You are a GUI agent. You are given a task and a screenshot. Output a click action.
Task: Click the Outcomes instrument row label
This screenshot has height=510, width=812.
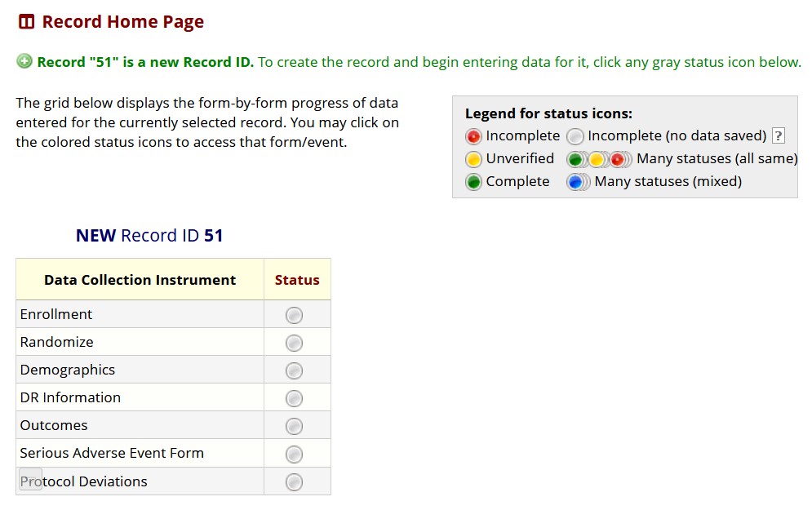pos(54,425)
